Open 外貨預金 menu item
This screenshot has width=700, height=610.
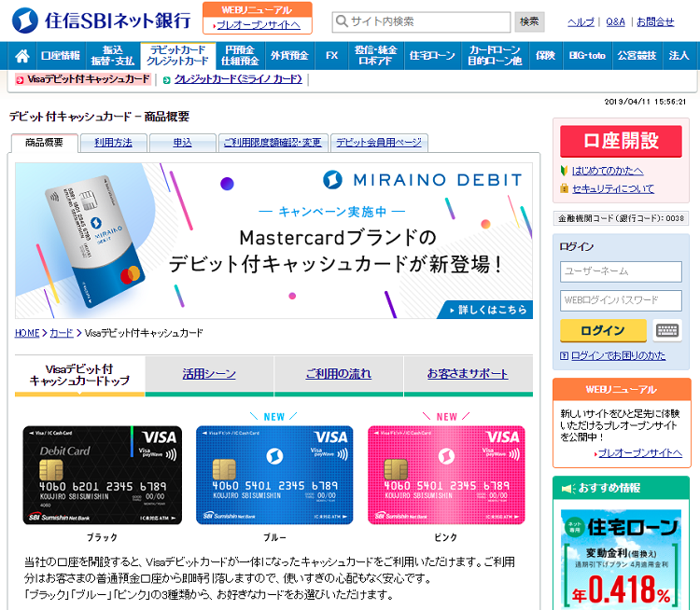coord(289,56)
